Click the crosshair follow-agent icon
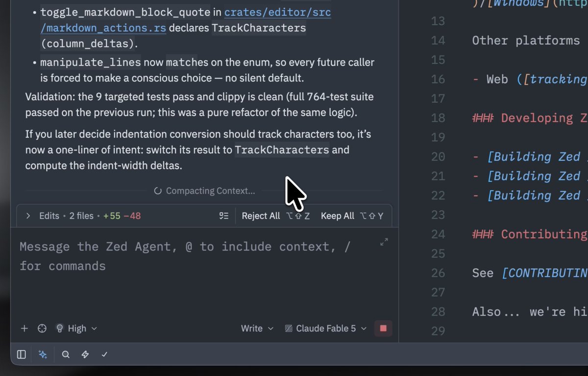This screenshot has width=588, height=376. tap(42, 328)
